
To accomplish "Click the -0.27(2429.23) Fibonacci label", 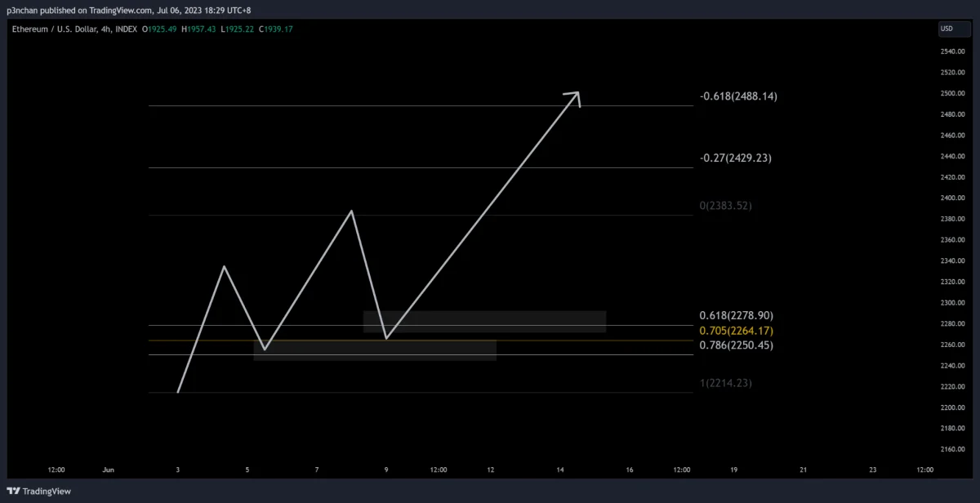I will coord(736,158).
